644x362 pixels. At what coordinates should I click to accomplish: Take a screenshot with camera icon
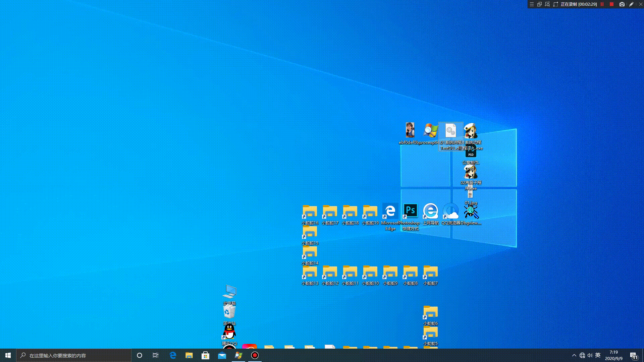[622, 4]
